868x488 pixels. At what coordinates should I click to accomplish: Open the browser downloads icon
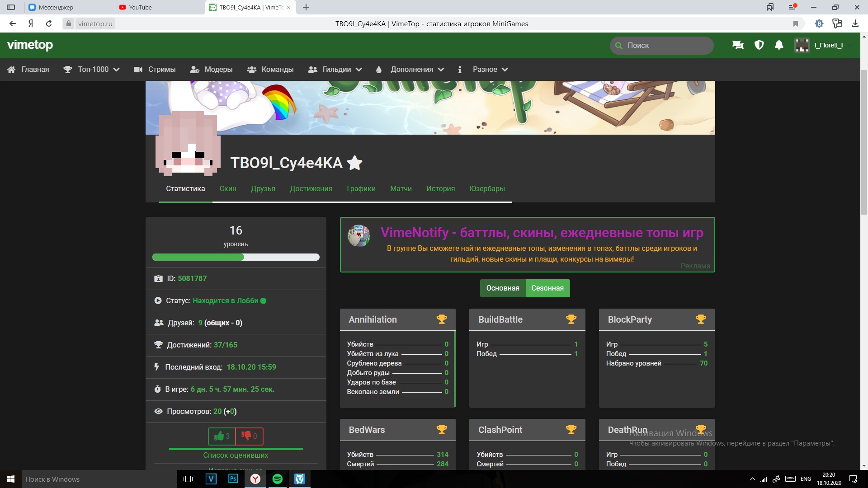pyautogui.click(x=855, y=23)
